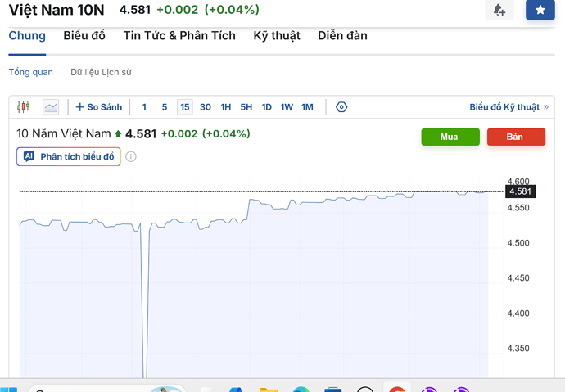Open chart settings gear icon
The image size is (565, 392).
pyautogui.click(x=341, y=107)
